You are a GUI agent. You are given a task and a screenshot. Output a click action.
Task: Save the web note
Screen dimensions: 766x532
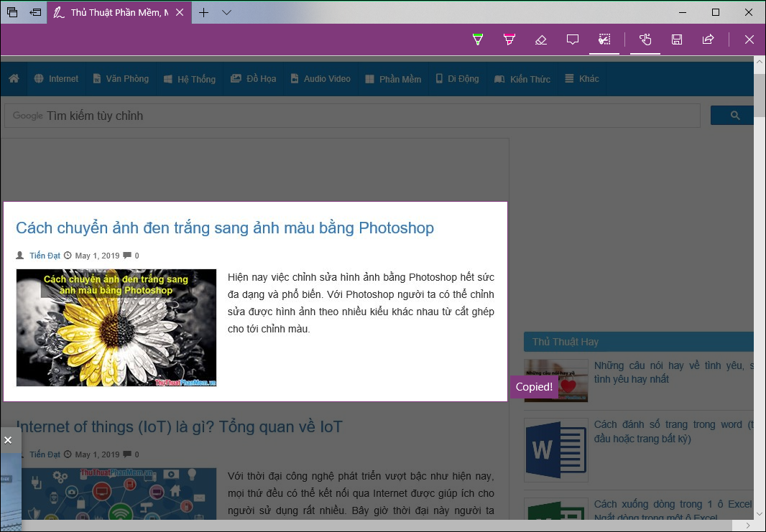point(676,39)
